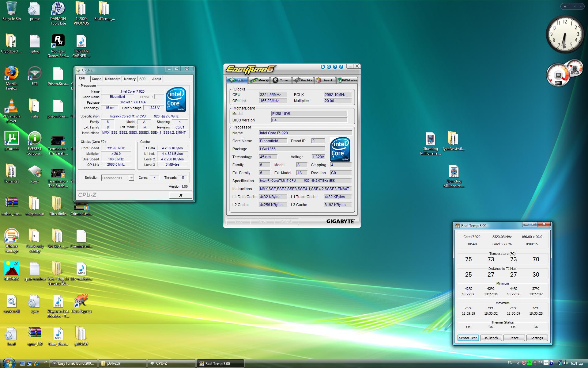Open the cpuz_150 archive icon
Viewport: 588px width, 368px height.
click(35, 336)
